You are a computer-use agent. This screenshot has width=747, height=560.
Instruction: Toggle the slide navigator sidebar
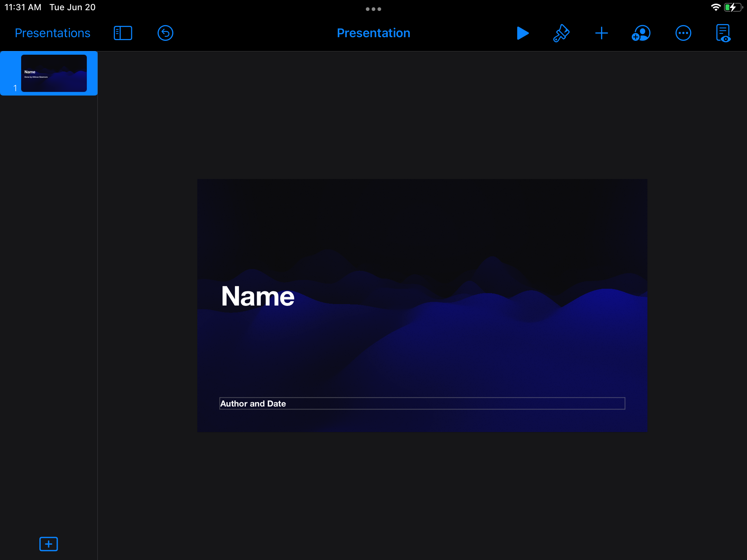click(x=123, y=33)
